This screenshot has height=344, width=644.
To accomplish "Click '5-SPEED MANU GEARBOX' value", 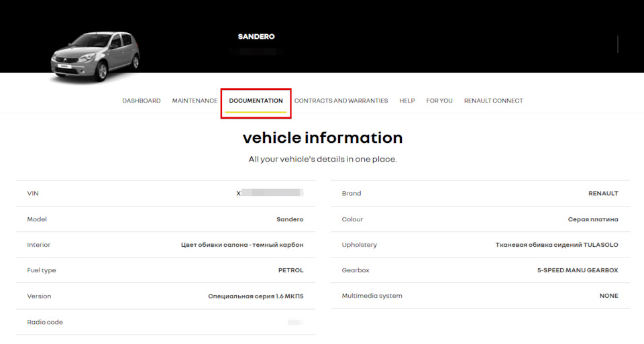I will coord(578,270).
